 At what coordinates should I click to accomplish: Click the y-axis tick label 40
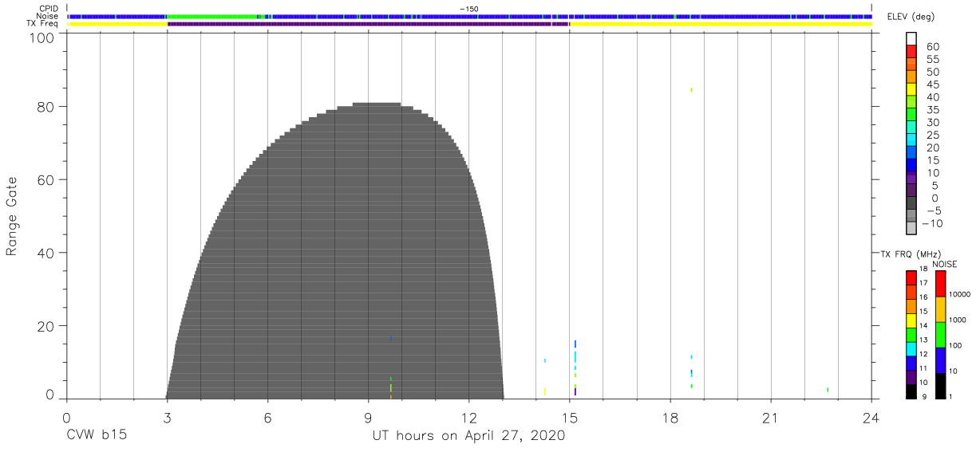point(46,253)
